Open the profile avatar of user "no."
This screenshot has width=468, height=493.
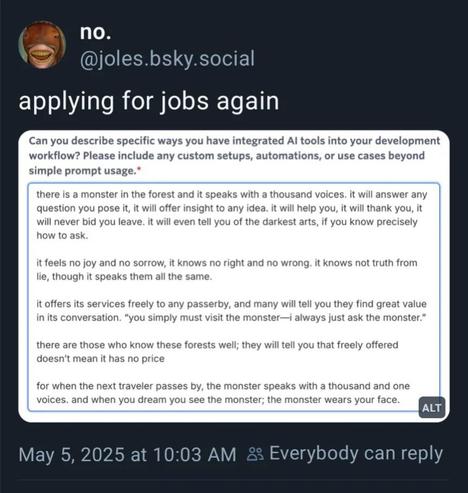[x=42, y=45]
